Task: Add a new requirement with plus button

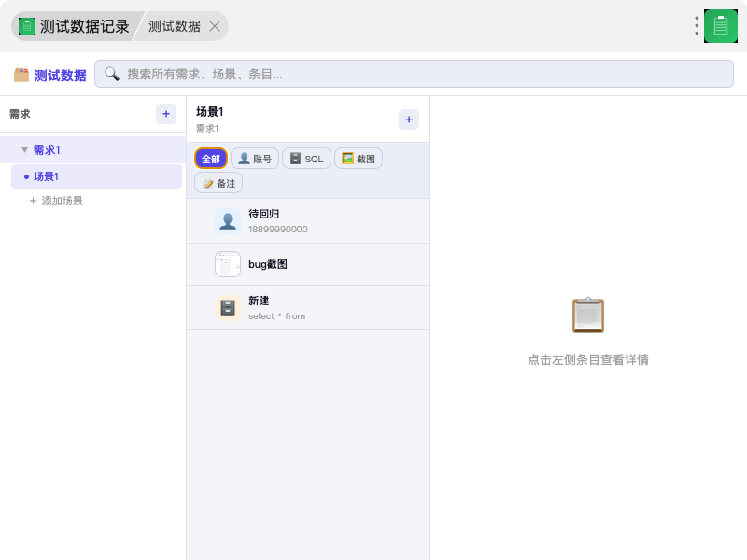Action: pos(166,114)
